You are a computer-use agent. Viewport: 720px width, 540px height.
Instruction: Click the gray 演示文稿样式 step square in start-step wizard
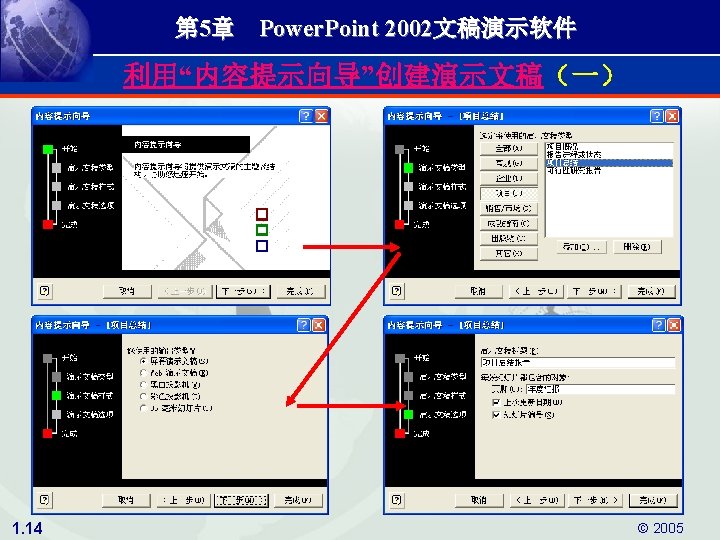pos(56,186)
